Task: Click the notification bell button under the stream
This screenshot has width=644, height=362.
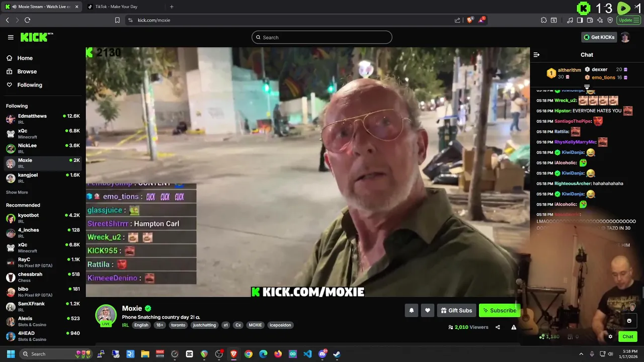Action: point(411,310)
